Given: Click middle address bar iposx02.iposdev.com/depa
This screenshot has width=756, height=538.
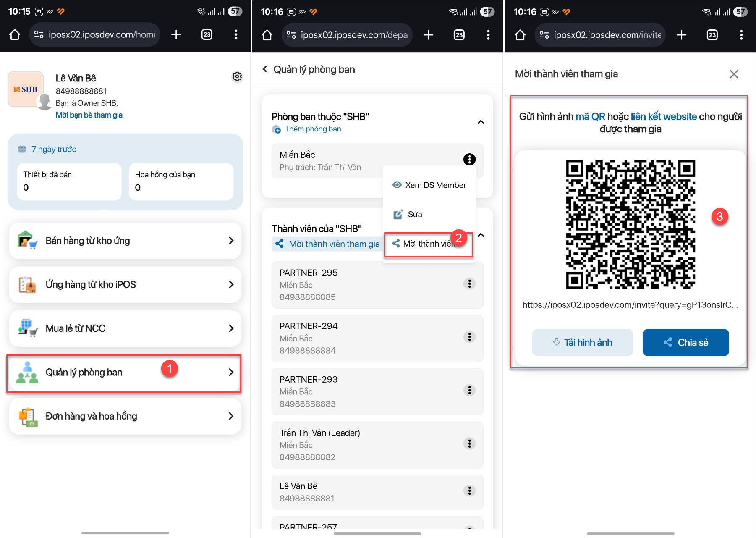Looking at the screenshot, I should tap(347, 35).
